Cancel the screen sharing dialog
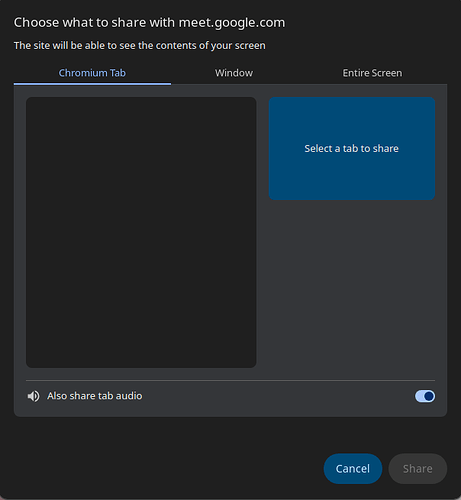The image size is (461, 500). tap(353, 469)
